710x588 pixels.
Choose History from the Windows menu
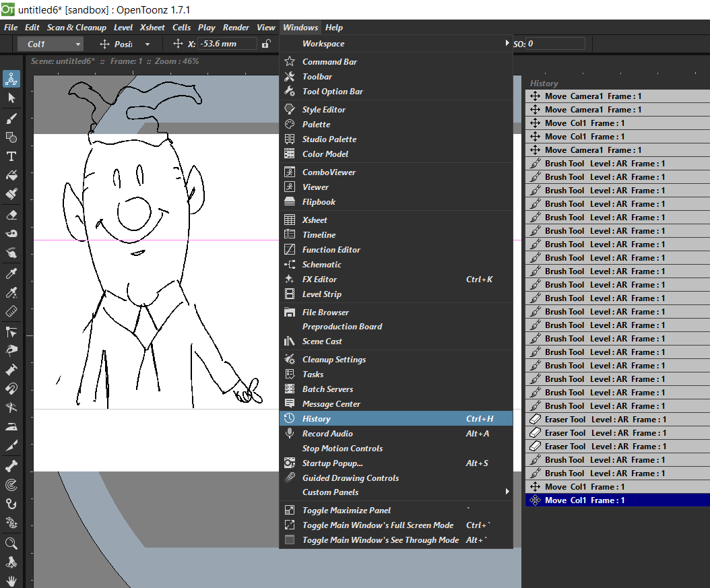click(317, 418)
